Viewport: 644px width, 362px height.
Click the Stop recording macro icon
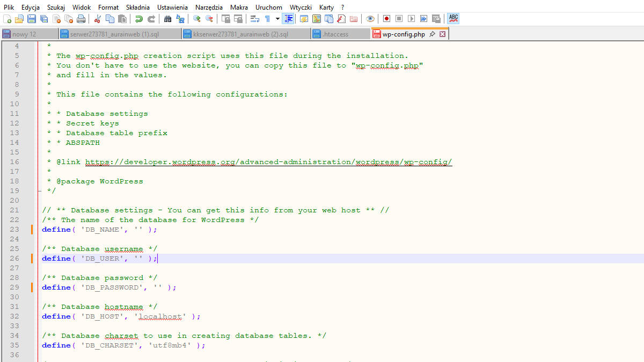tap(399, 19)
